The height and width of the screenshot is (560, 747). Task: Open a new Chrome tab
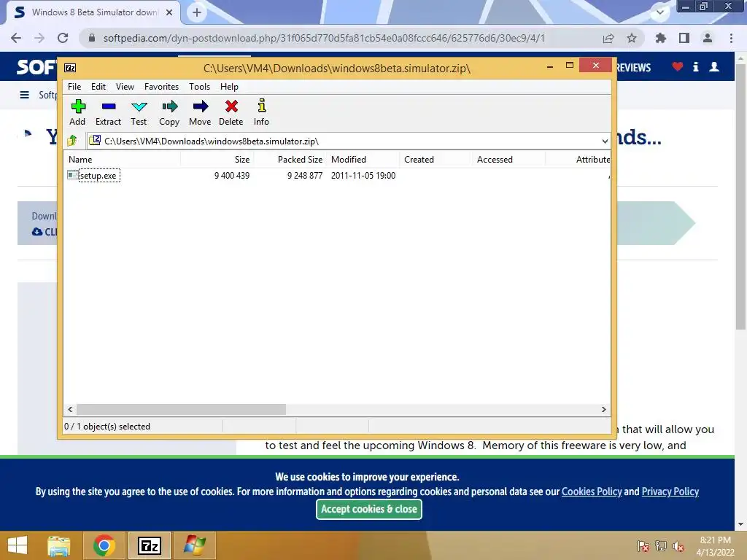tap(197, 12)
